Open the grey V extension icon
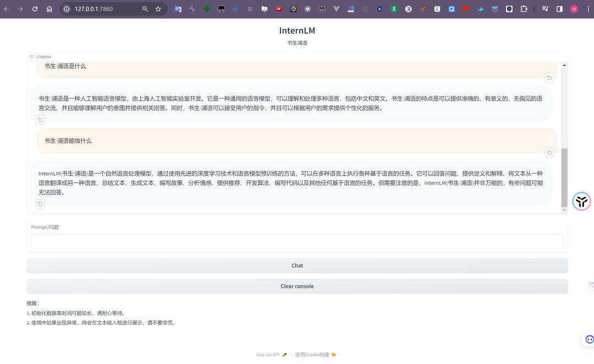 coord(337,9)
